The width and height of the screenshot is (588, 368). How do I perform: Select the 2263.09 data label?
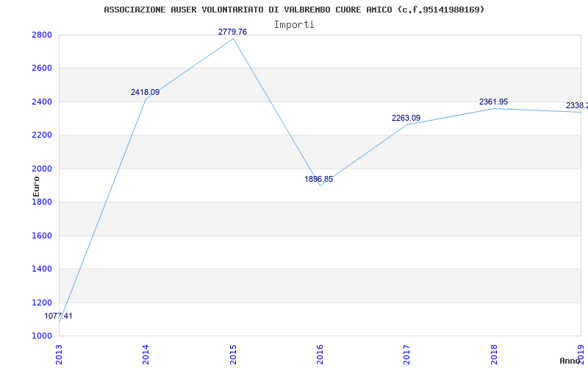point(406,118)
